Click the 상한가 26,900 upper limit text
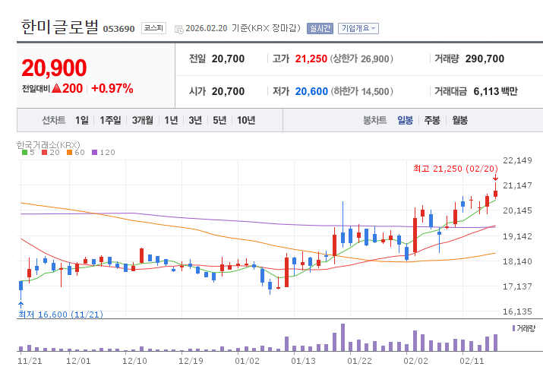This screenshot has width=543, height=392. (x=361, y=58)
